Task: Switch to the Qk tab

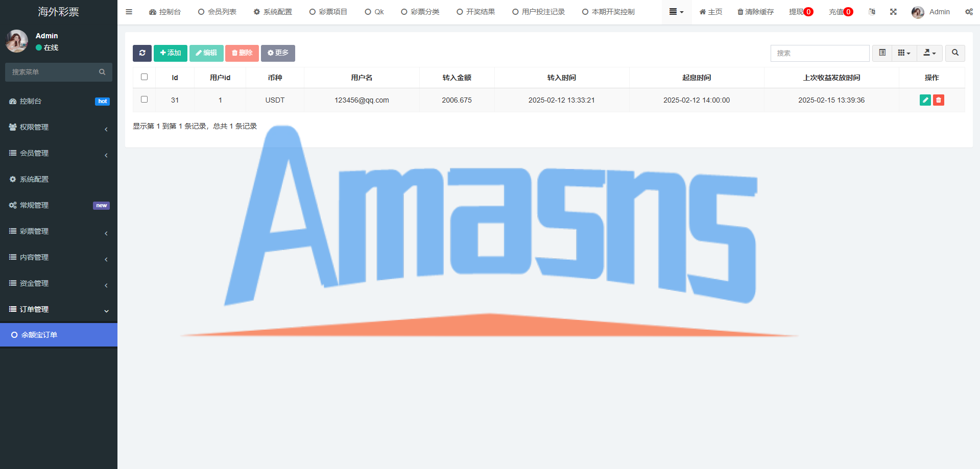Action: point(374,12)
